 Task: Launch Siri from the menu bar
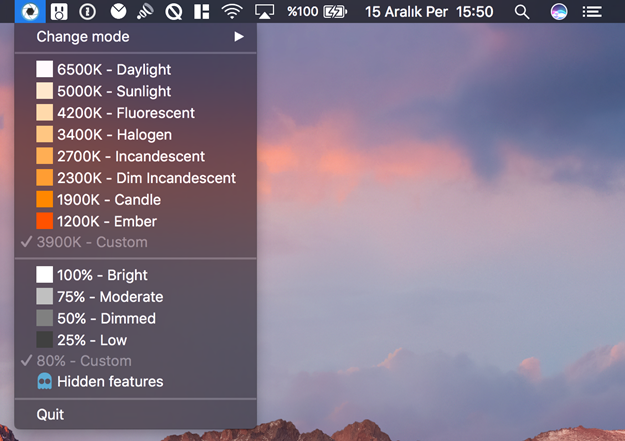pos(558,12)
